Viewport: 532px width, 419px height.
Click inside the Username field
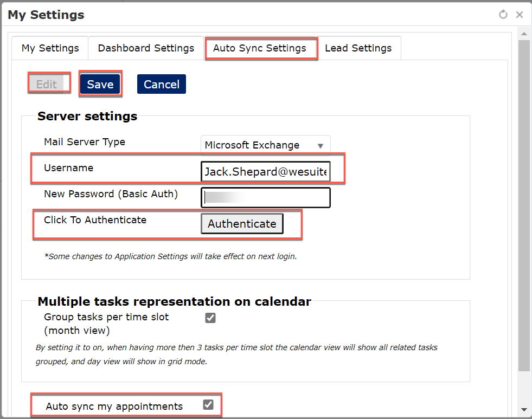pos(266,171)
